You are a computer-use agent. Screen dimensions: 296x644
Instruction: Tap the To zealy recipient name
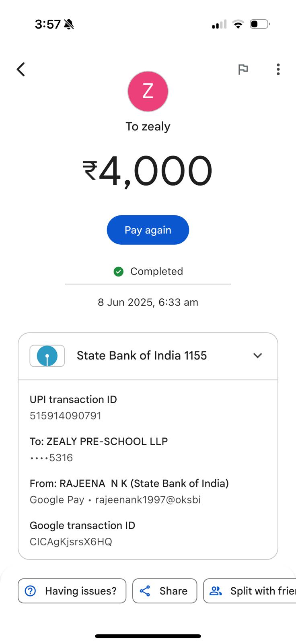click(148, 126)
